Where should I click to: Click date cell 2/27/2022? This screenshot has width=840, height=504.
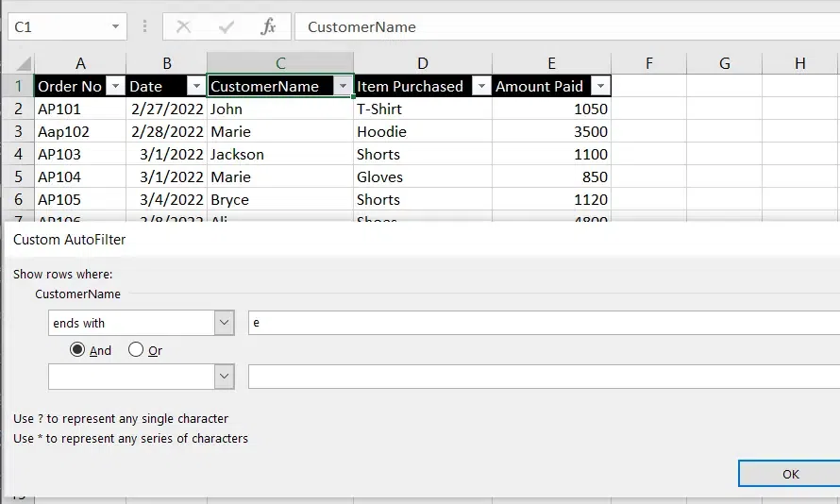pyautogui.click(x=167, y=109)
